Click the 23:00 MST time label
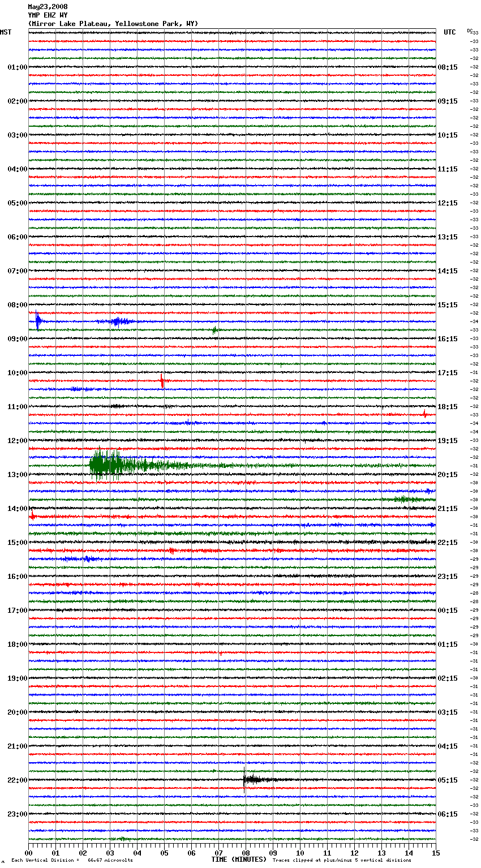Viewport: 481px width, 868px height. coord(17,814)
